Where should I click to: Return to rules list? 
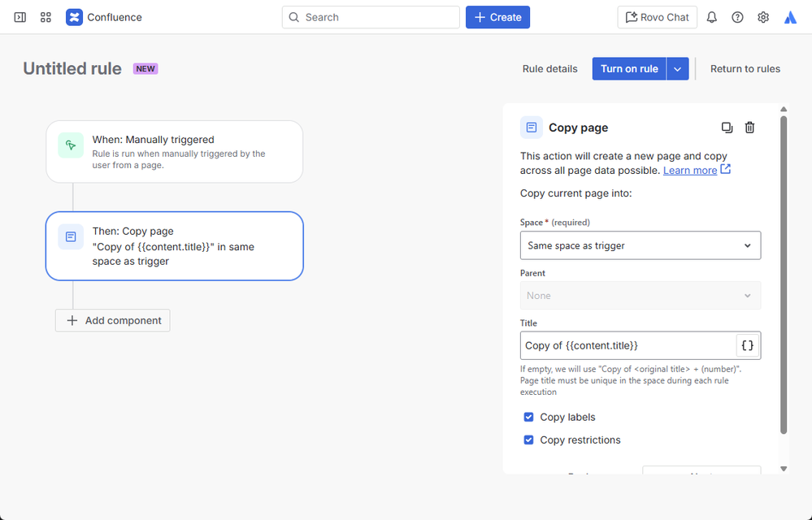click(745, 69)
